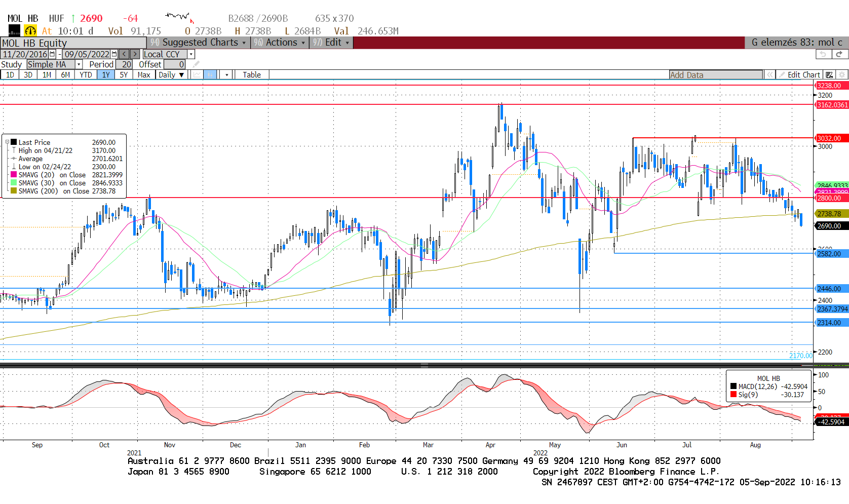The height and width of the screenshot is (504, 849).
Task: Click the 2367.3794 blue level label
Action: (832, 309)
